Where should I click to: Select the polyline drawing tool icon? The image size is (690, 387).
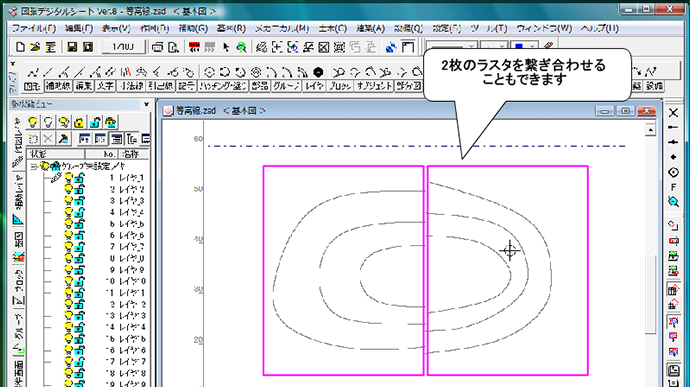(x=33, y=72)
